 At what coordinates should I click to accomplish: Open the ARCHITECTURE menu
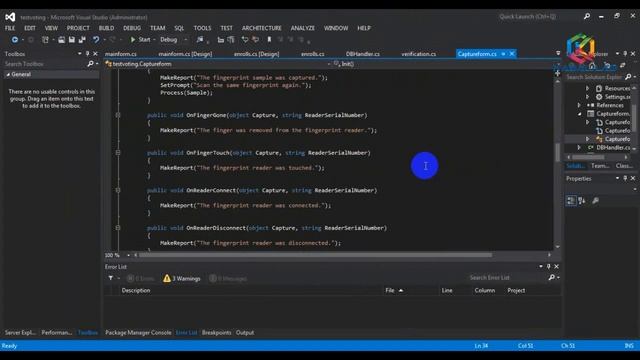pyautogui.click(x=262, y=28)
